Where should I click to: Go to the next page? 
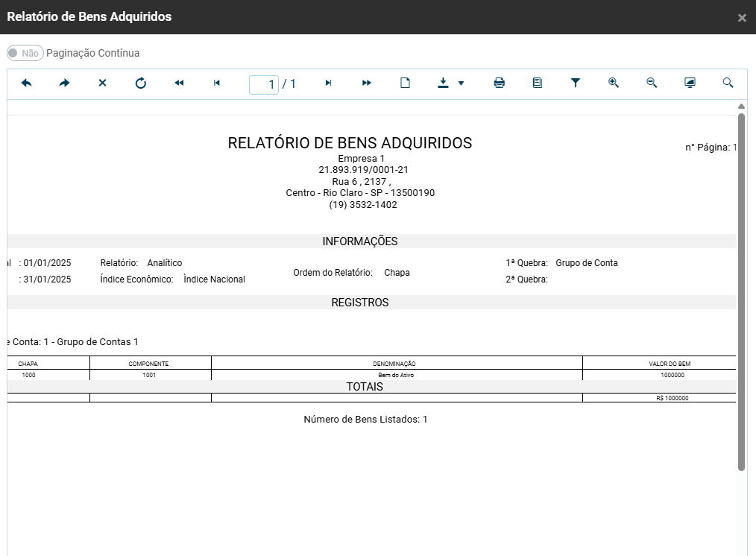click(328, 83)
